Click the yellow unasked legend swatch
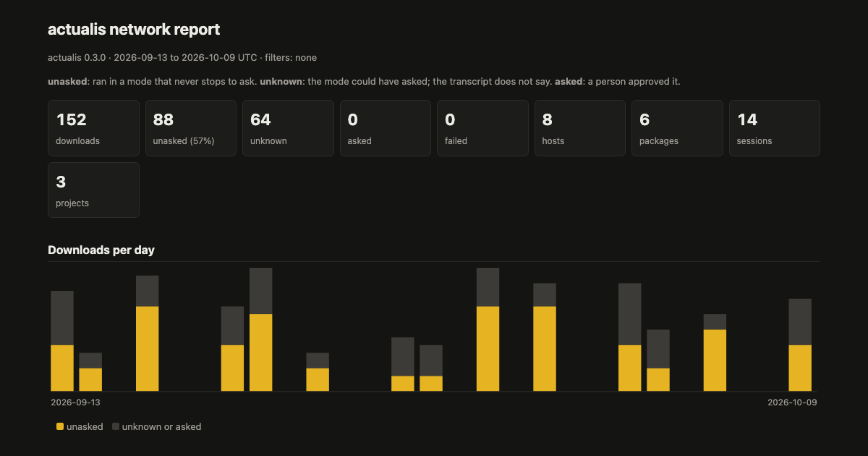868x456 pixels. click(60, 427)
